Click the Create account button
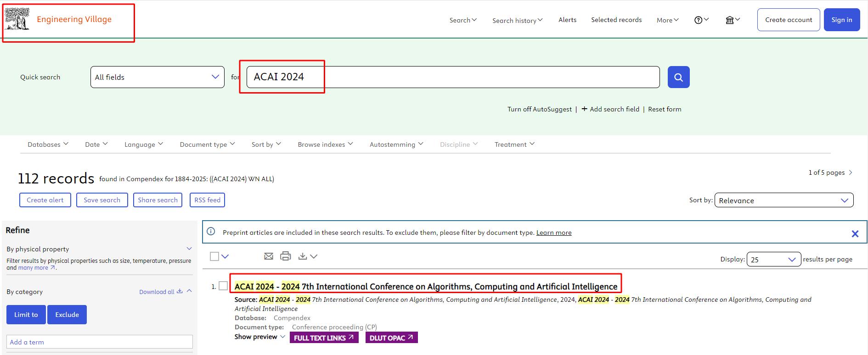 coord(789,20)
